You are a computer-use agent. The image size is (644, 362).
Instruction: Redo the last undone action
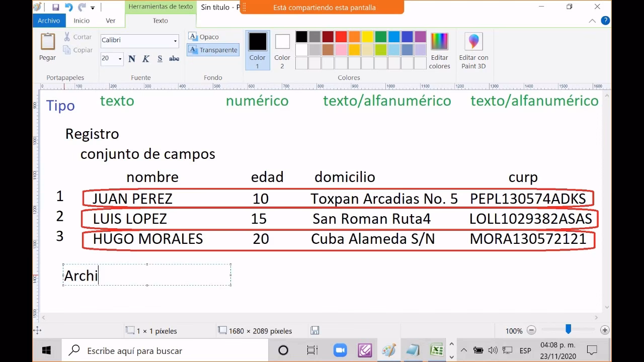[82, 7]
